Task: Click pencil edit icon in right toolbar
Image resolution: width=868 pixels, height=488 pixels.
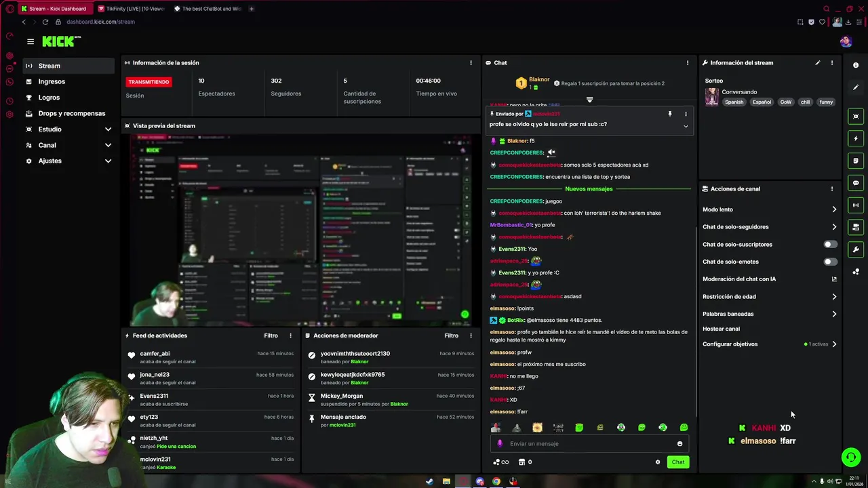Action: (x=856, y=87)
